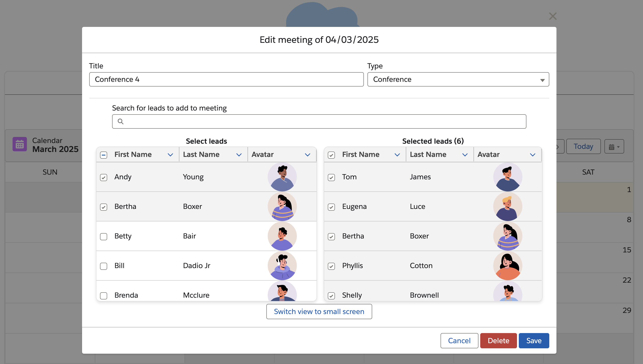Close the edit meeting modal with the X icon

(x=552, y=16)
